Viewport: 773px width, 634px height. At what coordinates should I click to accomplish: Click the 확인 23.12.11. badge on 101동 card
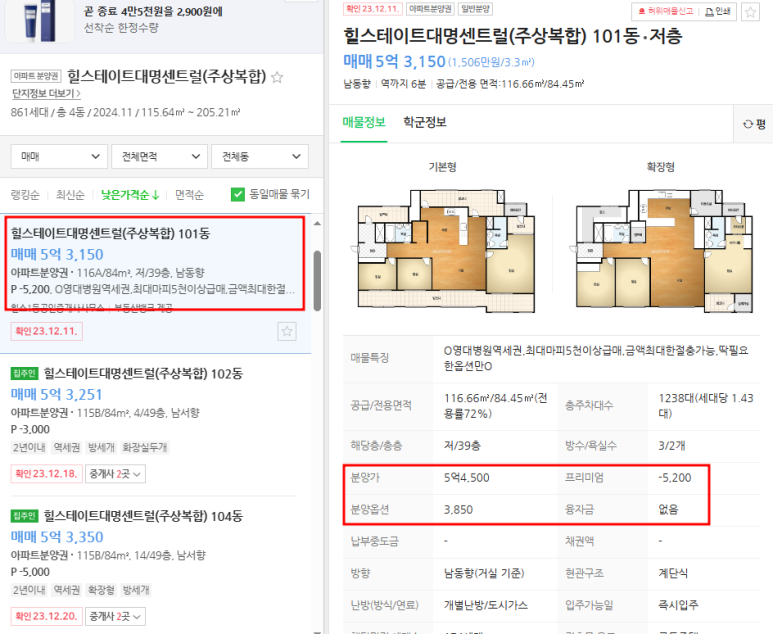click(46, 331)
